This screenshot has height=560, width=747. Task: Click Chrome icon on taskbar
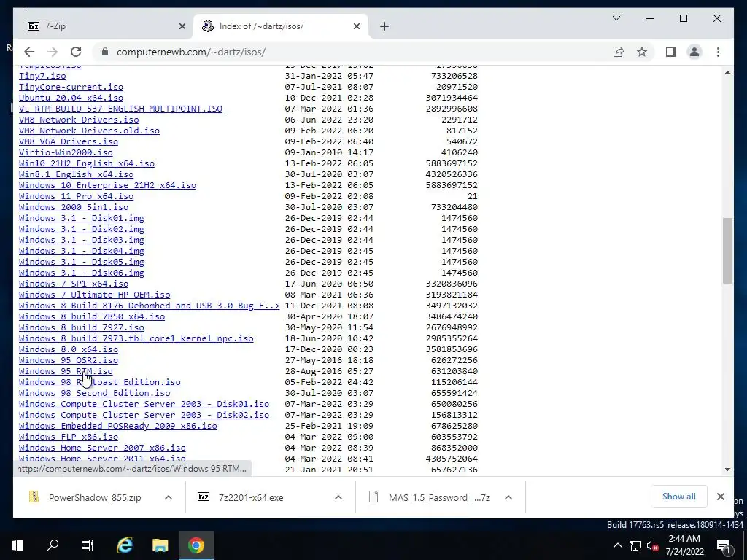pos(196,545)
